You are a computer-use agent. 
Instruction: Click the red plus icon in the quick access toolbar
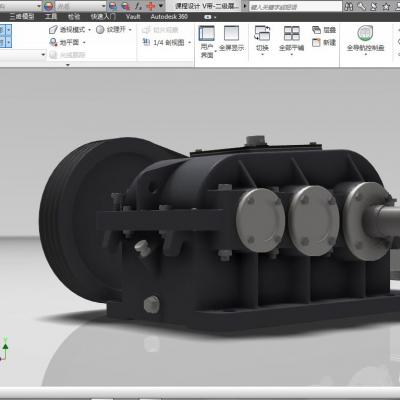(151, 6)
